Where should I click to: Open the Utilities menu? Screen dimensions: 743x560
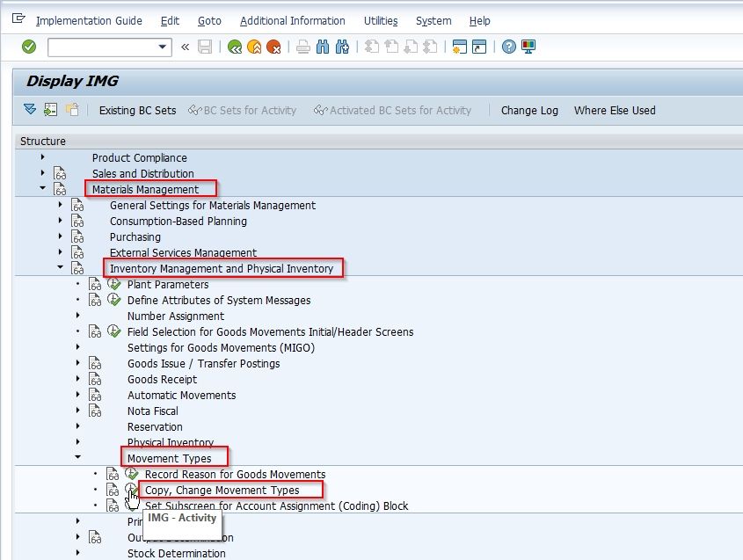point(381,21)
